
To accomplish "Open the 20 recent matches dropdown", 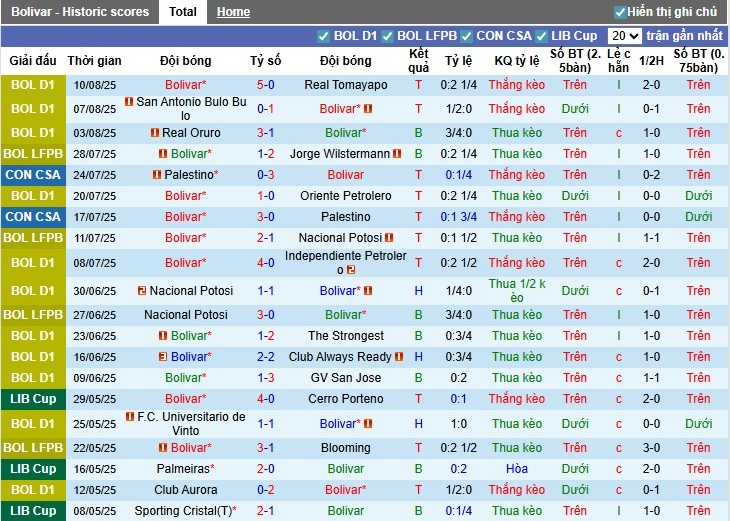I will pos(624,36).
